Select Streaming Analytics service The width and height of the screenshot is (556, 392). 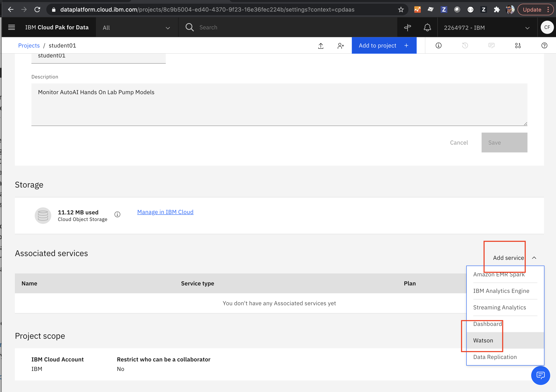(505, 307)
